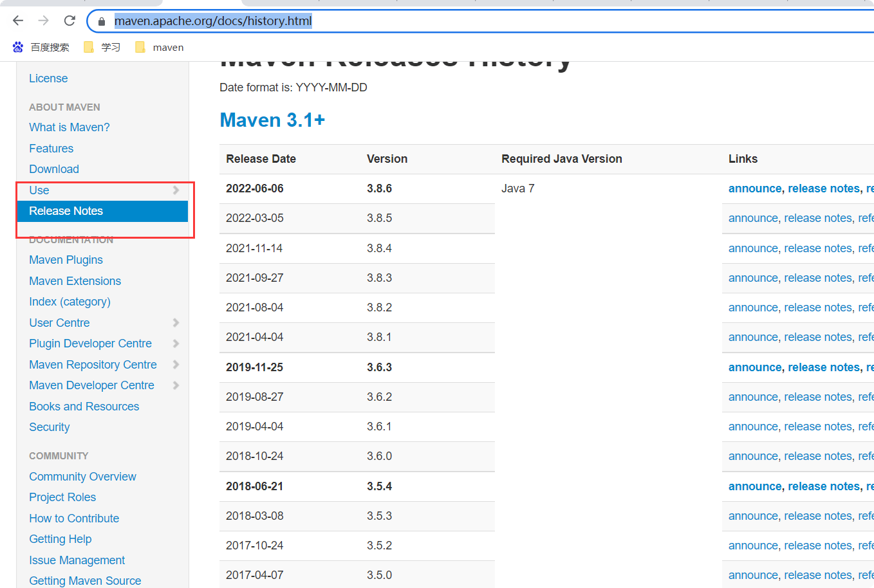Open Books and Resources
The height and width of the screenshot is (588, 874).
tap(84, 407)
